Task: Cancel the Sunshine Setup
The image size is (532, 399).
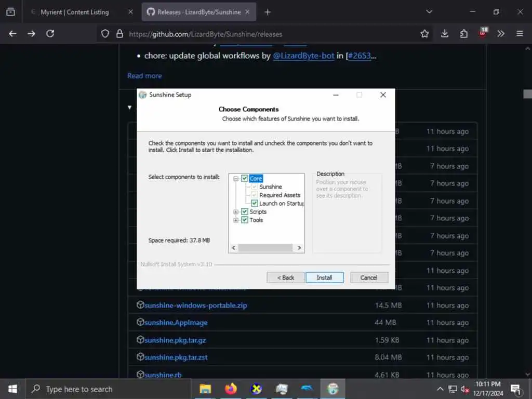Action: pyautogui.click(x=369, y=277)
